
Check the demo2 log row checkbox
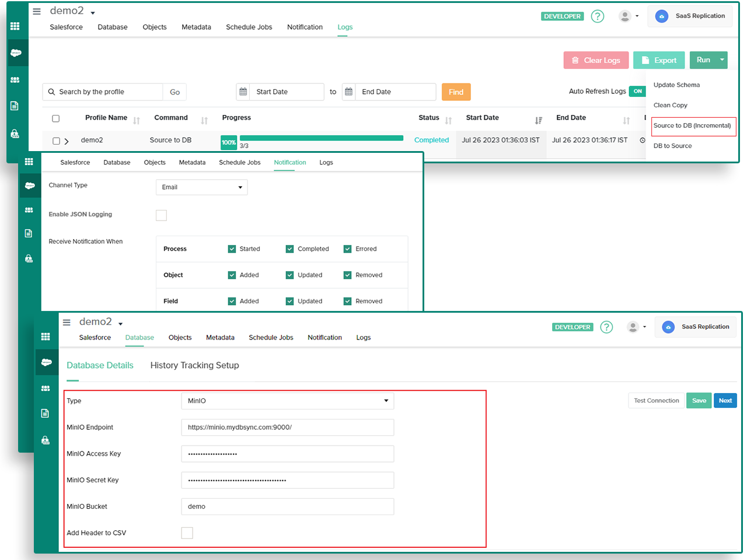click(57, 141)
